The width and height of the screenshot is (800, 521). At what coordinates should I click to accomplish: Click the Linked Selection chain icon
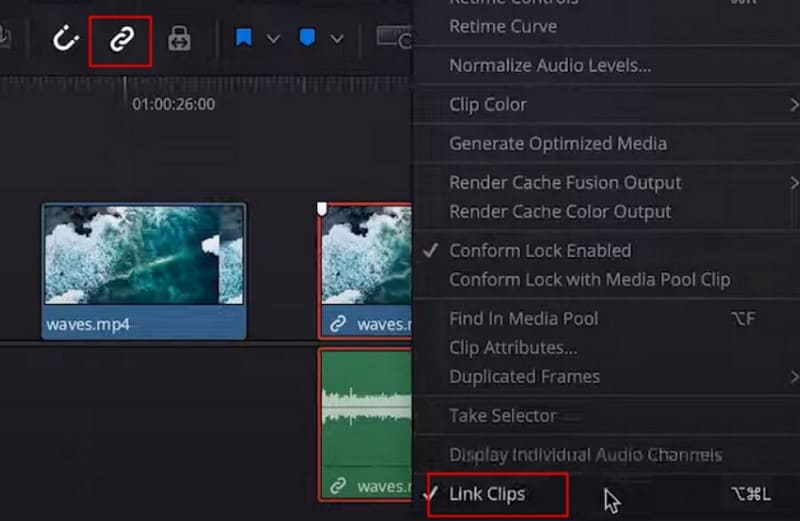tap(120, 40)
